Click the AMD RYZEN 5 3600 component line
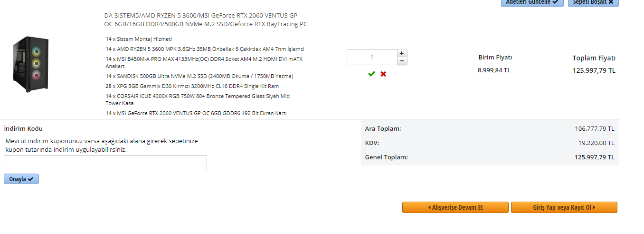 pos(205,49)
